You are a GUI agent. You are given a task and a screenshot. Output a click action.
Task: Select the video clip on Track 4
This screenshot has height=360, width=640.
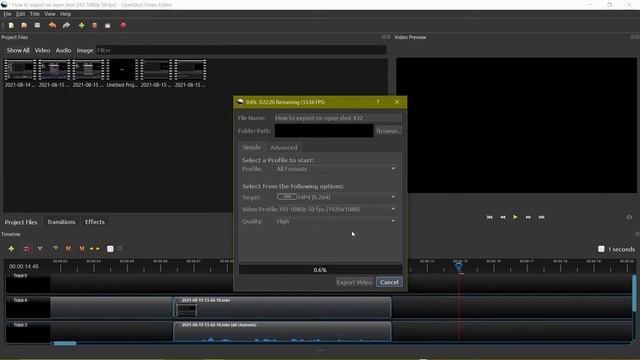pyautogui.click(x=282, y=307)
